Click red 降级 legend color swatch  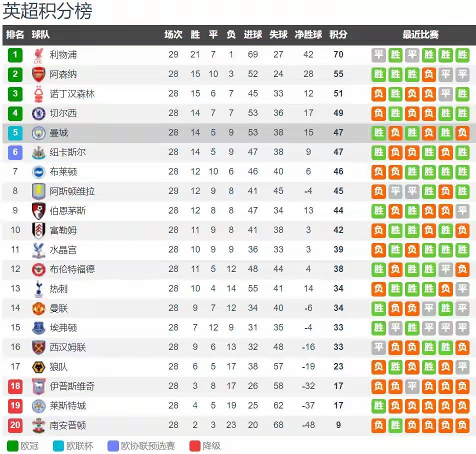195,446
